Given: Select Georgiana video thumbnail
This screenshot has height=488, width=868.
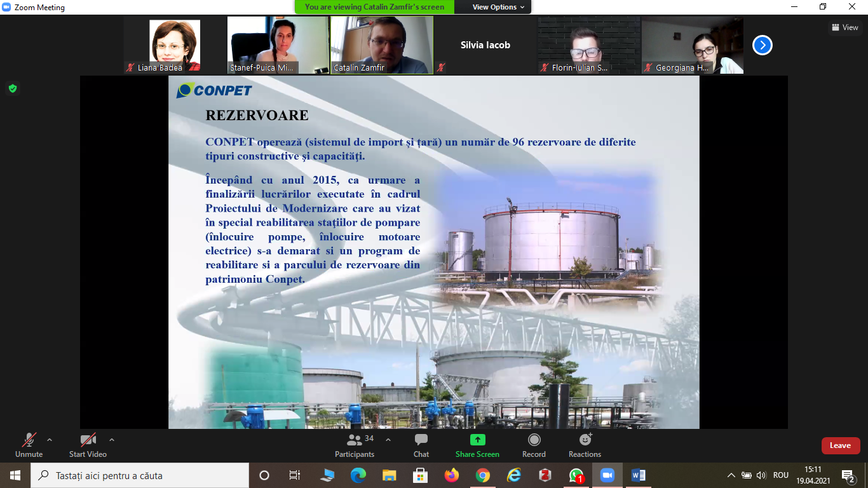Looking at the screenshot, I should (x=693, y=45).
